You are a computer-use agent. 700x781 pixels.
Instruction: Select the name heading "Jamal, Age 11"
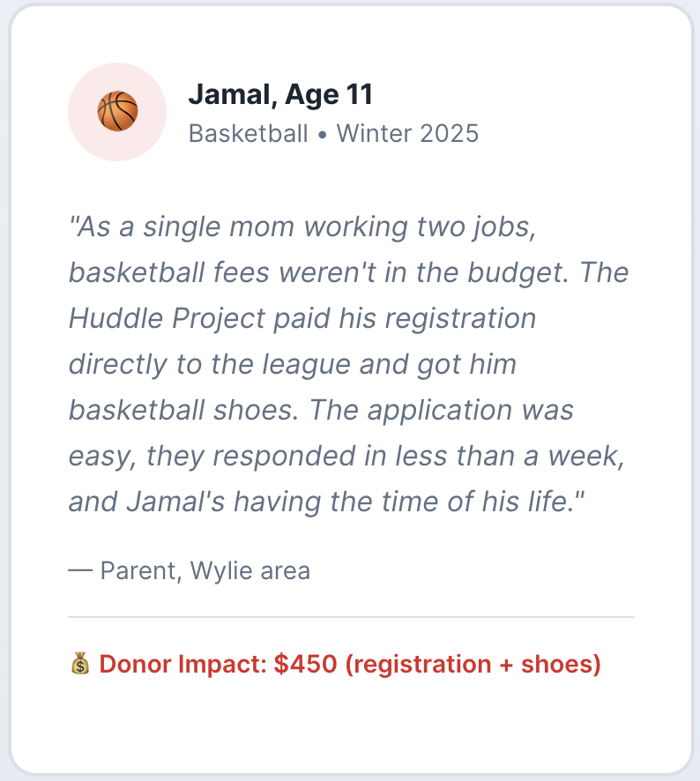[x=280, y=94]
